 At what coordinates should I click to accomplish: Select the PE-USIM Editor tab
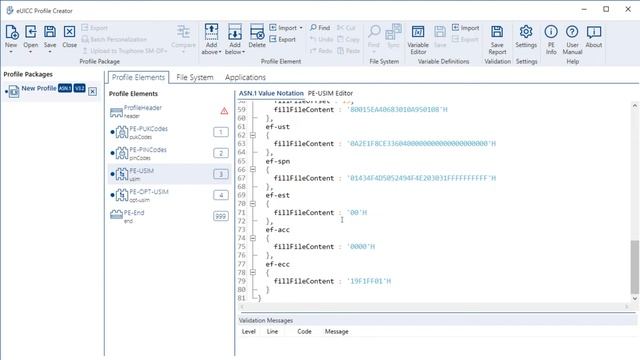click(330, 93)
